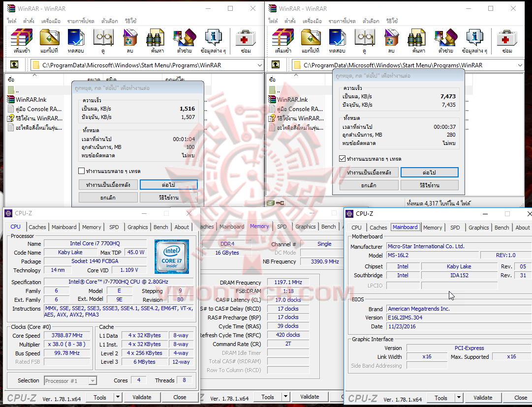Screen dimensions: 532x407
Task: Click the Extract To (แยกไปที่) icon in left WinRAR
Action: click(49, 41)
